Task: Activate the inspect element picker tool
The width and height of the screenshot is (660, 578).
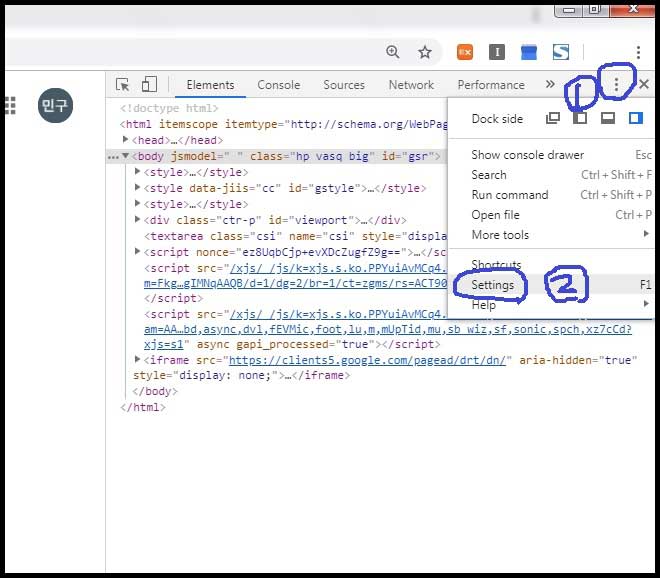Action: [x=122, y=85]
